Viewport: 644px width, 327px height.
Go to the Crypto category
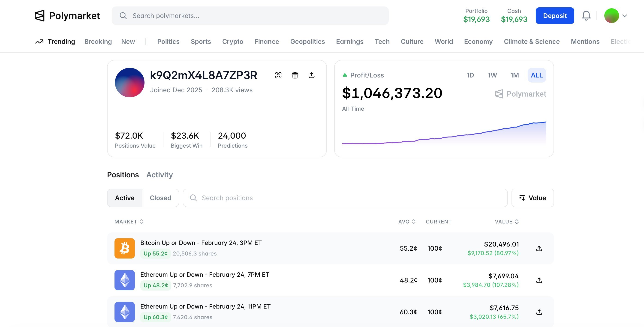[x=232, y=42]
